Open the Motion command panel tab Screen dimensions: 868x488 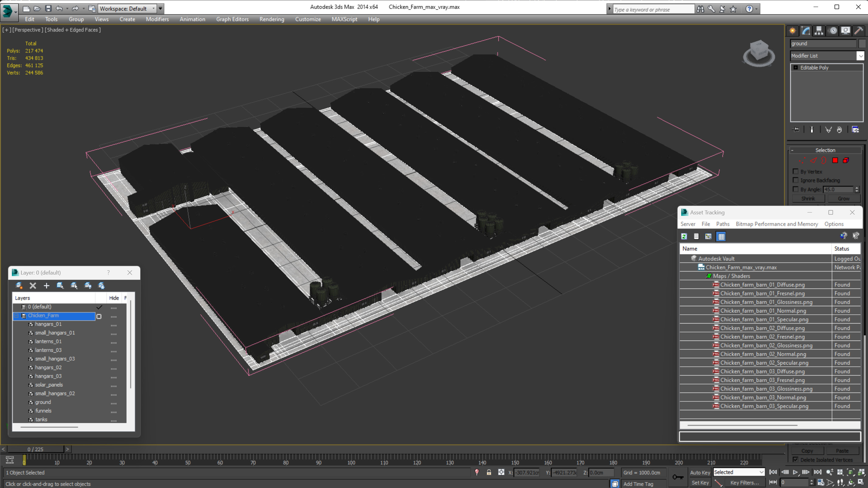pos(833,31)
